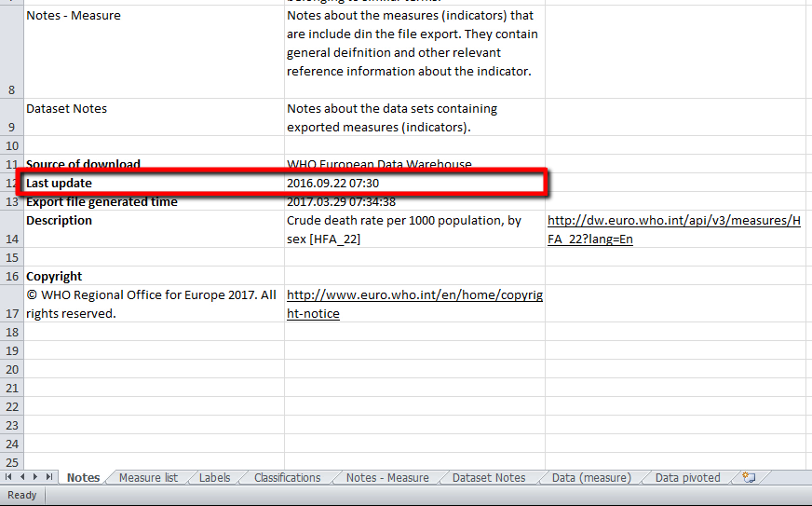Screen dimensions: 812x506
Task: Select 'WHO European Data Warehouse' cell
Action: (x=414, y=164)
